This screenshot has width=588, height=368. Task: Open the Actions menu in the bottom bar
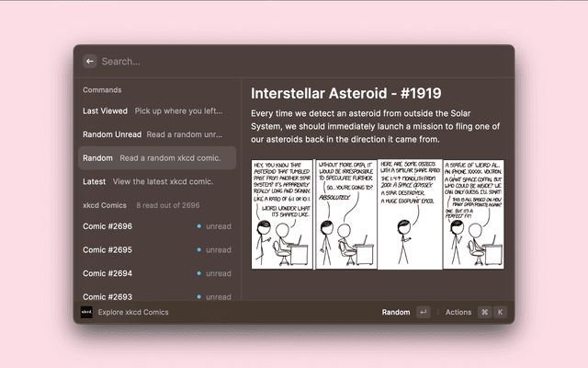click(458, 312)
